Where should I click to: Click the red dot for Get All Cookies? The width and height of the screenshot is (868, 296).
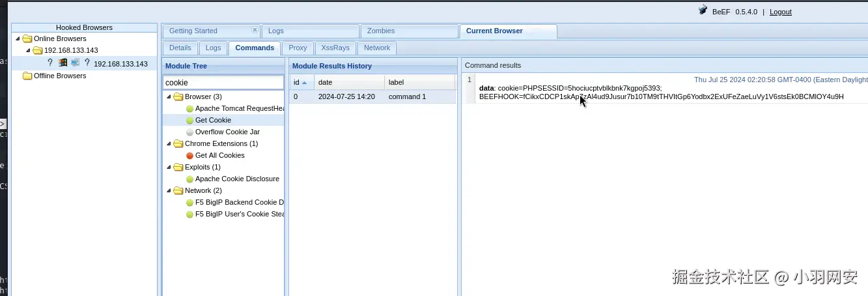(189, 155)
